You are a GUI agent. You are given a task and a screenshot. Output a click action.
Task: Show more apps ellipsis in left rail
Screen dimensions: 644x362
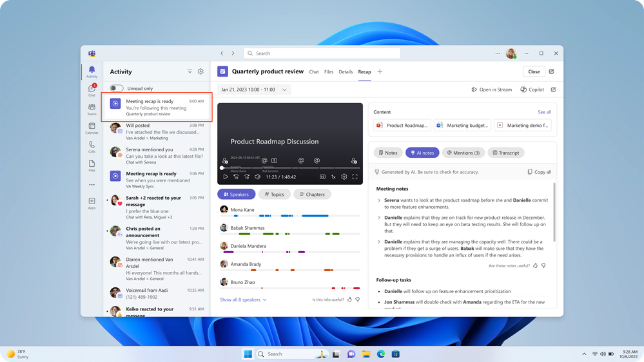coord(92,185)
